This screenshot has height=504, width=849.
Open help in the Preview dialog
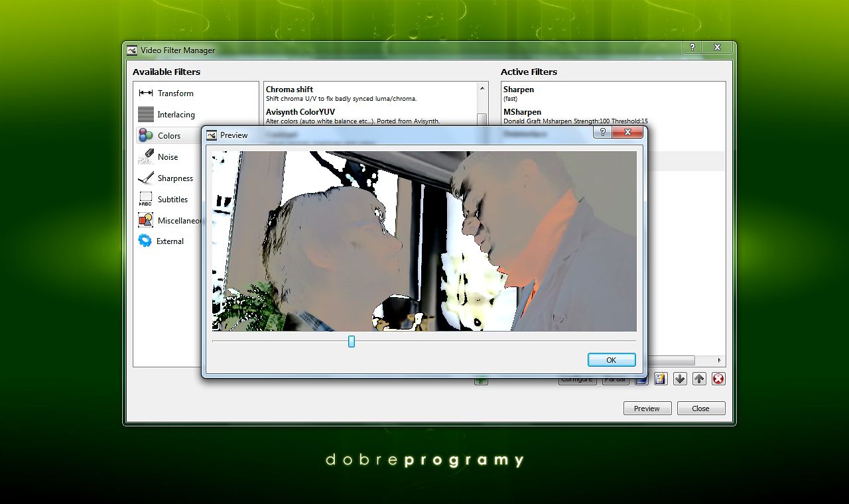coord(602,133)
